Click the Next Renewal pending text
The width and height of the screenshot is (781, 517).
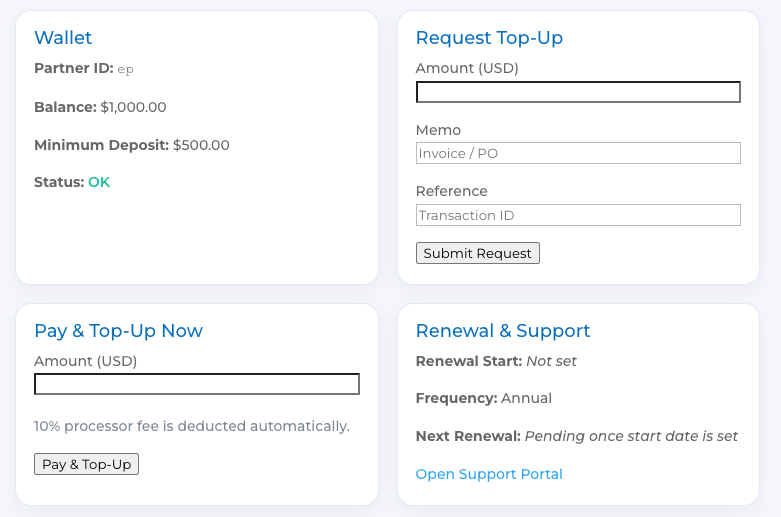click(x=631, y=436)
